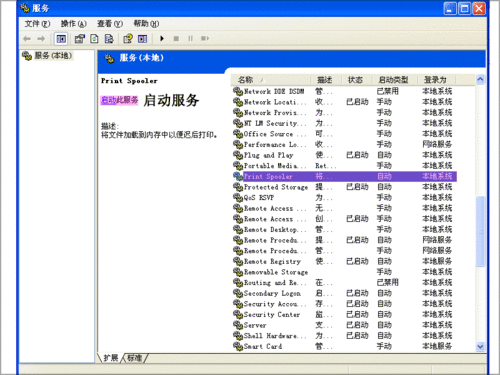Image resolution: width=500 pixels, height=375 pixels.
Task: Click gear icon beside QoS RSVP
Action: pos(238,198)
